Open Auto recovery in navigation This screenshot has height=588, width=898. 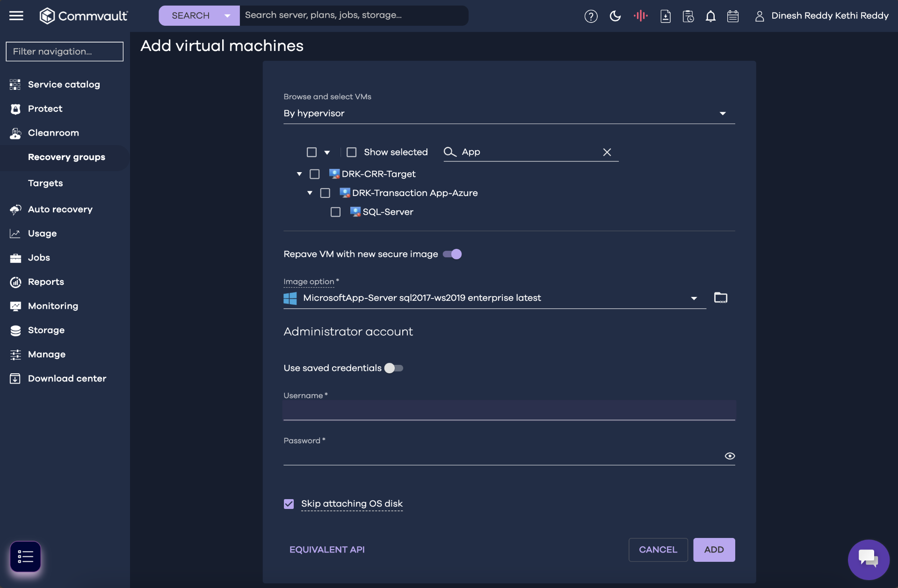pos(60,209)
